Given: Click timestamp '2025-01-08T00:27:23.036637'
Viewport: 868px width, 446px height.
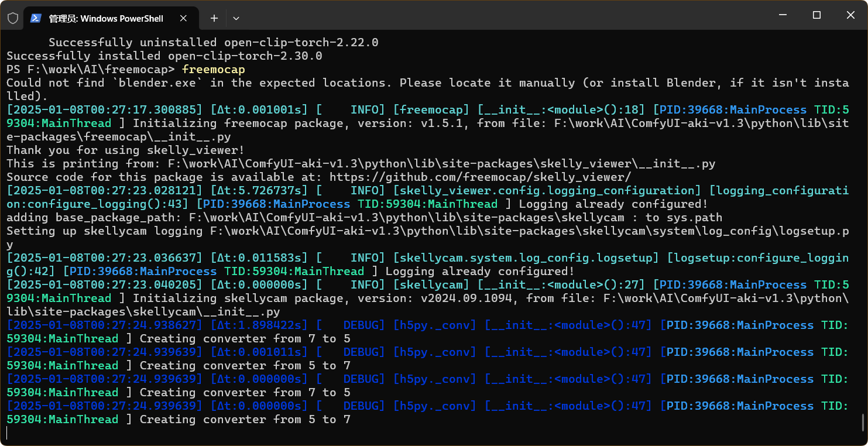Looking at the screenshot, I should (105, 258).
